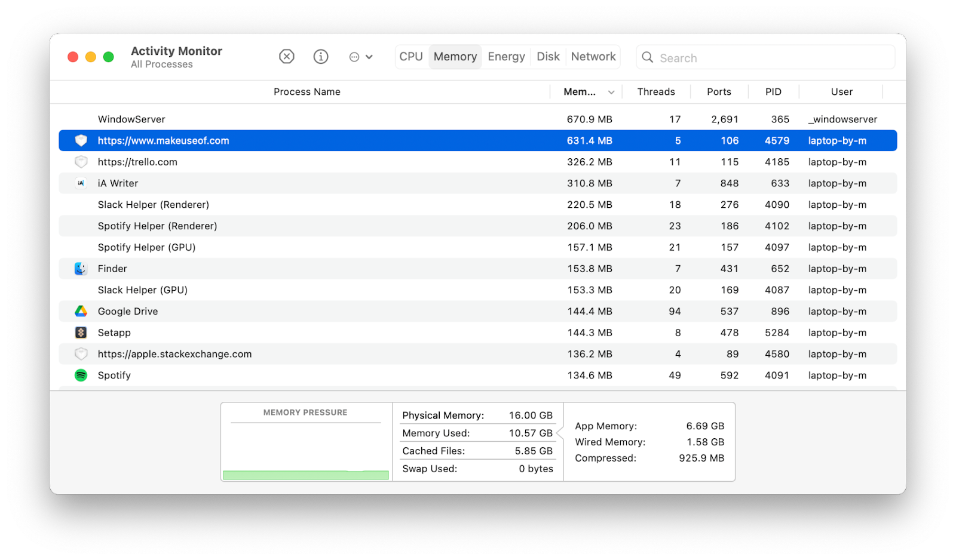Click the Setapp app icon
Screen dimensions: 956x560
81,333
